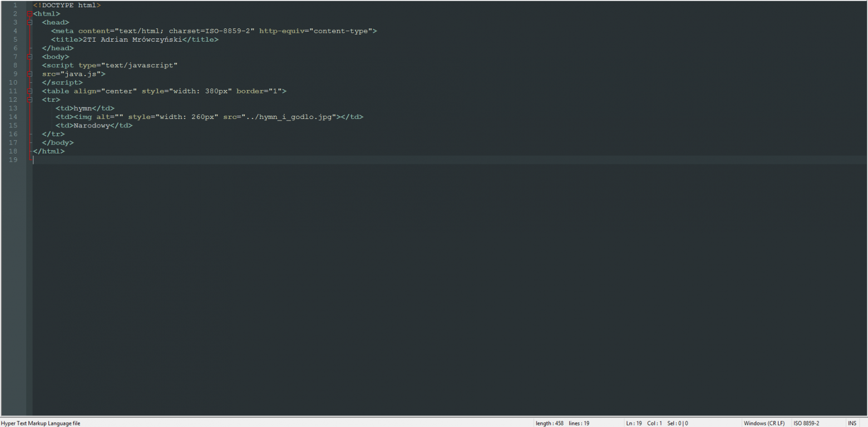Click the title text 2TI Adrian Mrówczyński
The height and width of the screenshot is (427, 868).
pos(132,39)
